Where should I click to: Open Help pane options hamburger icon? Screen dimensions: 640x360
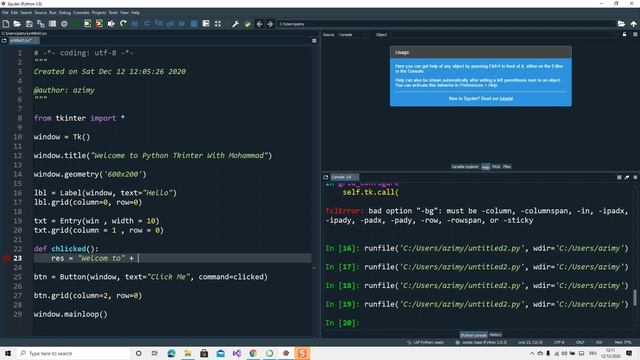635,35
